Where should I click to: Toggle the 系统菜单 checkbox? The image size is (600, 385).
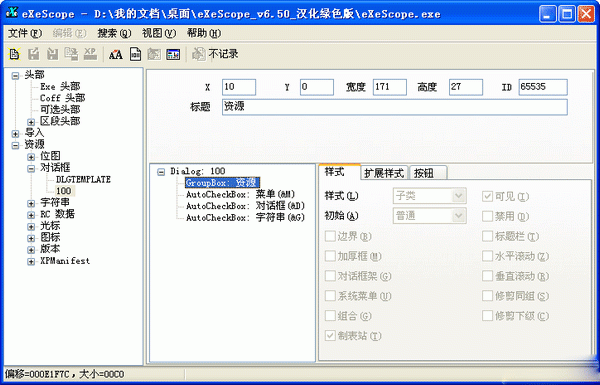[x=330, y=296]
